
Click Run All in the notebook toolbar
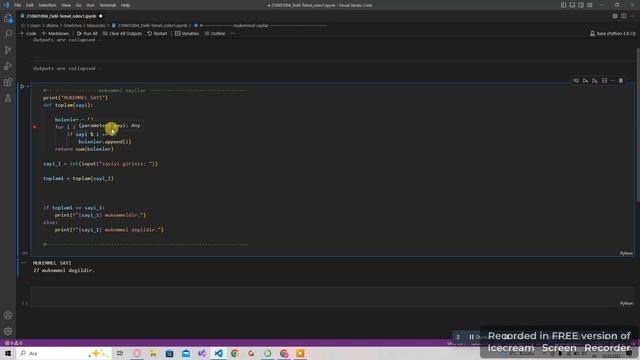click(87, 33)
